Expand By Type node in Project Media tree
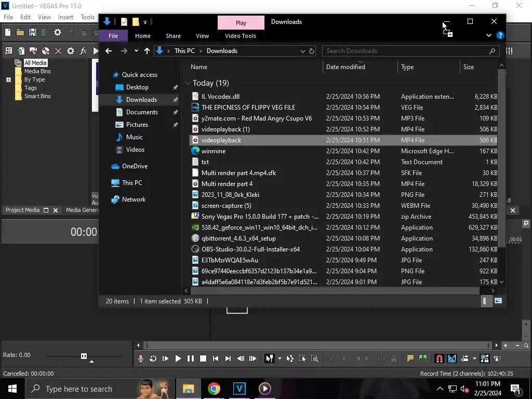The image size is (532, 399). click(x=8, y=79)
